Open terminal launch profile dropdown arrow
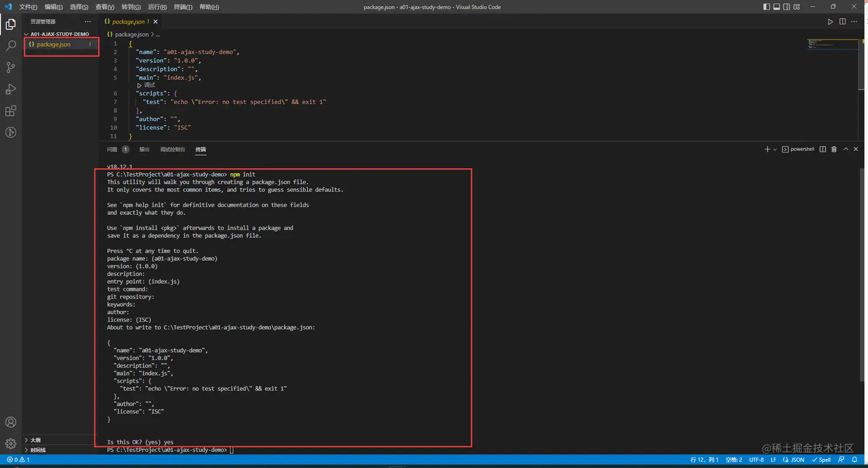The width and height of the screenshot is (868, 468). [x=775, y=149]
